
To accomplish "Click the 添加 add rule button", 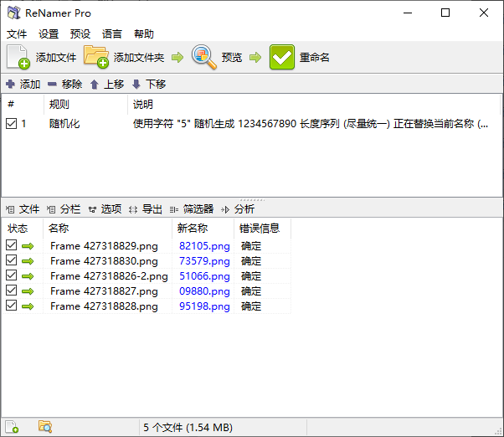I will [23, 85].
